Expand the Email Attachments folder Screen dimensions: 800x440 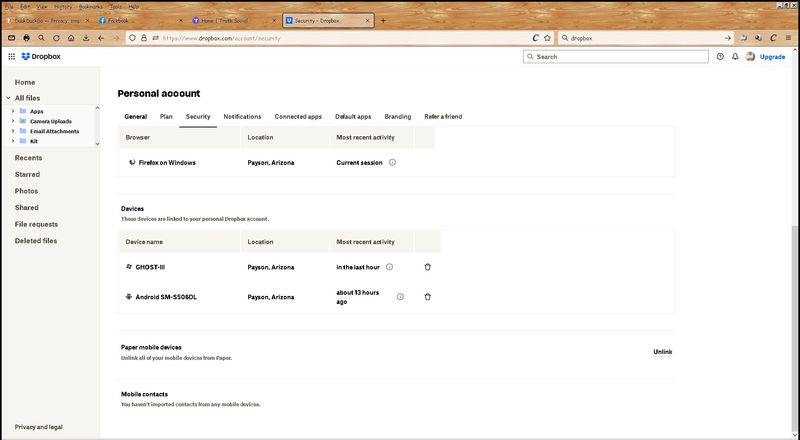coord(13,131)
